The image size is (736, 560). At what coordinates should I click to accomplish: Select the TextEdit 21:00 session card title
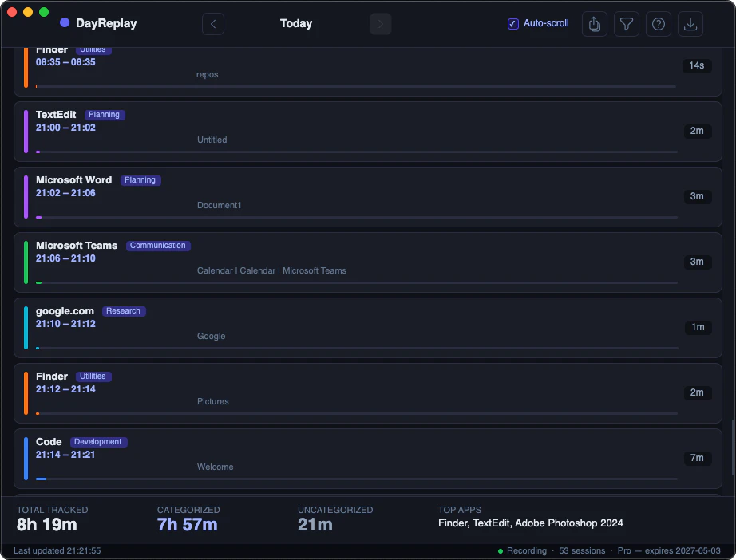56,114
